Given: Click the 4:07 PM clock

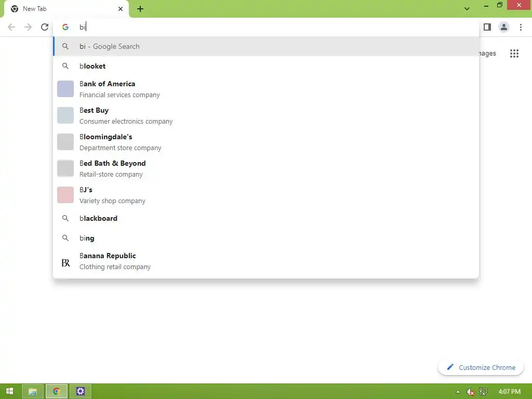Looking at the screenshot, I should [x=509, y=392].
